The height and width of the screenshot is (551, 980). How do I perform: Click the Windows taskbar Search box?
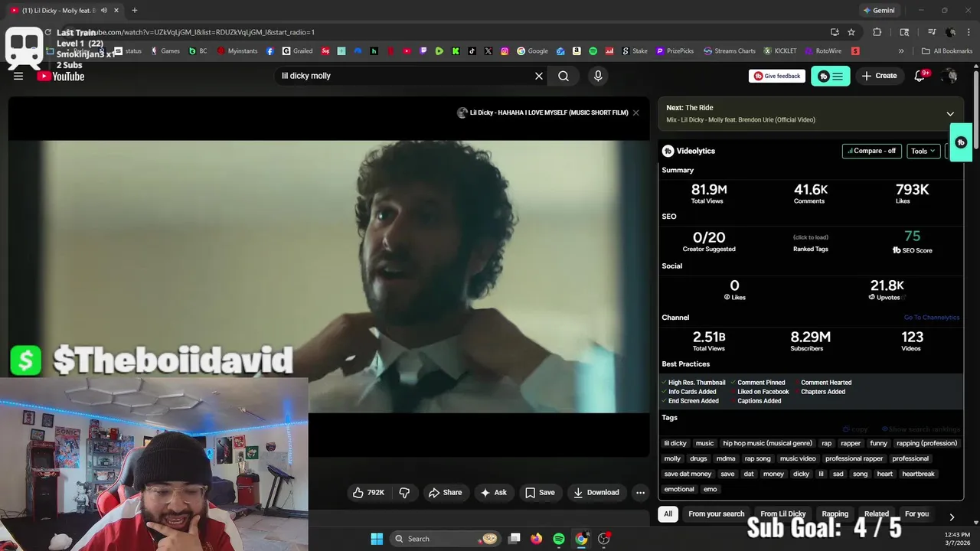pyautogui.click(x=446, y=539)
